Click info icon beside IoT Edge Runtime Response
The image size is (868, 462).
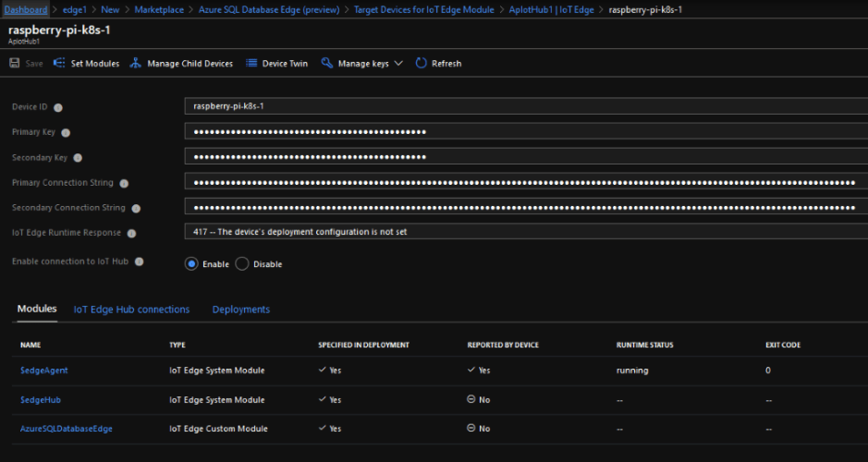click(130, 234)
